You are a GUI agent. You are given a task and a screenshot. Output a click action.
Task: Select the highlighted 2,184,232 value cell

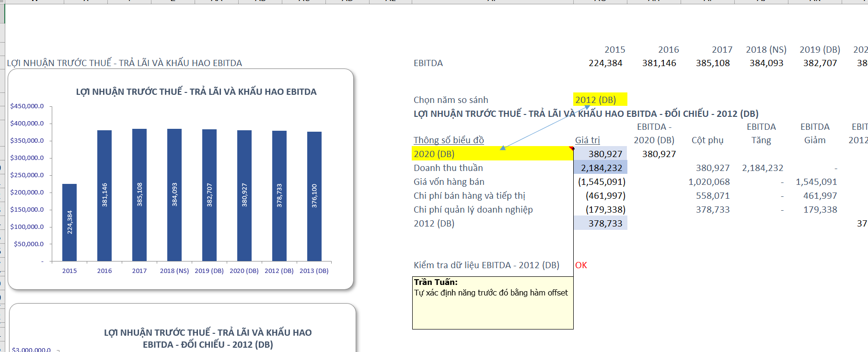tap(601, 168)
